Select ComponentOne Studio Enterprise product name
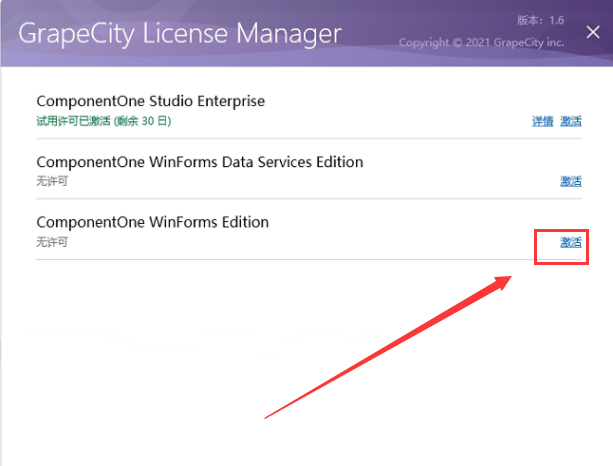Screen dimensions: 613x466 (x=151, y=101)
